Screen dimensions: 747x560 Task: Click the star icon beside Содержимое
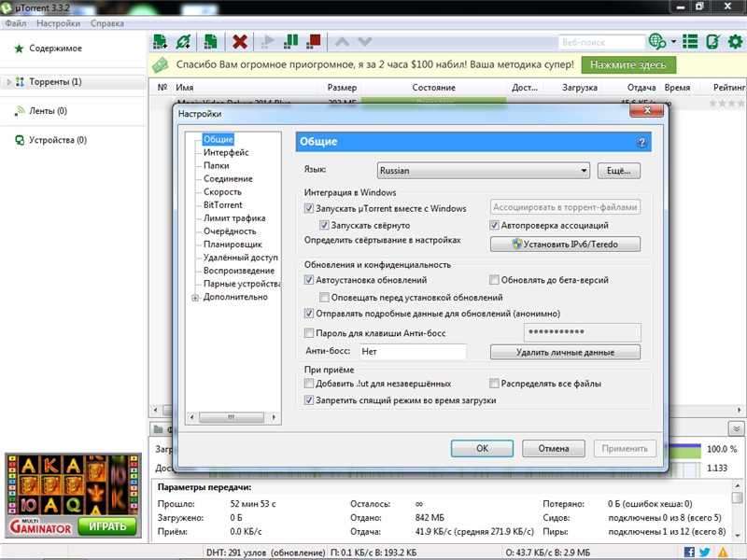tap(19, 49)
